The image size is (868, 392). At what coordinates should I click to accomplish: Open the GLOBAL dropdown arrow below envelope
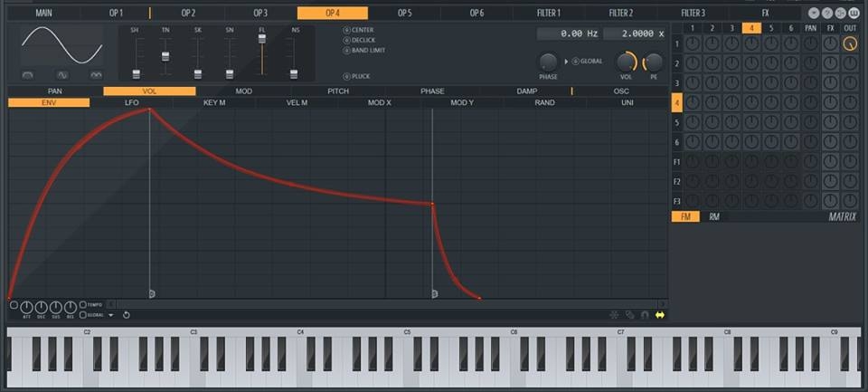(x=111, y=315)
